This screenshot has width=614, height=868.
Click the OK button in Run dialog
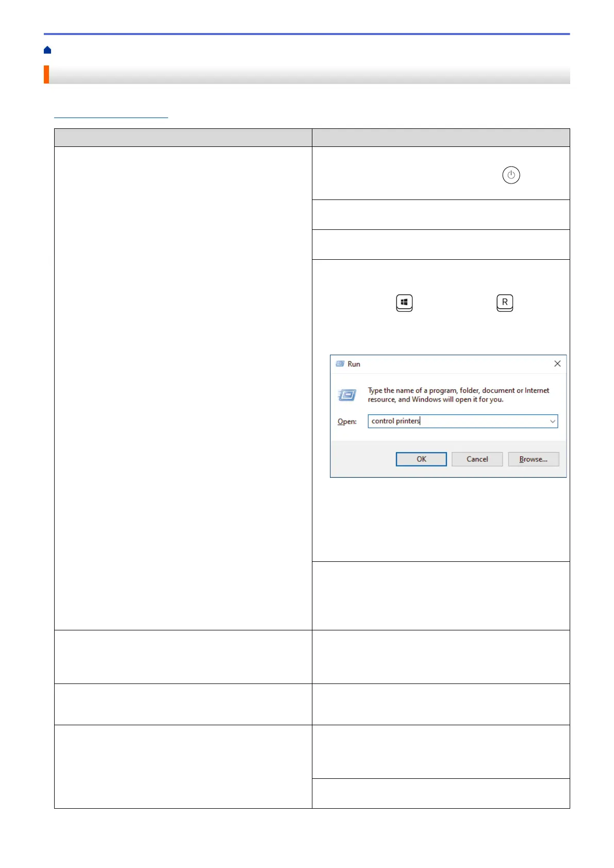[x=421, y=459]
